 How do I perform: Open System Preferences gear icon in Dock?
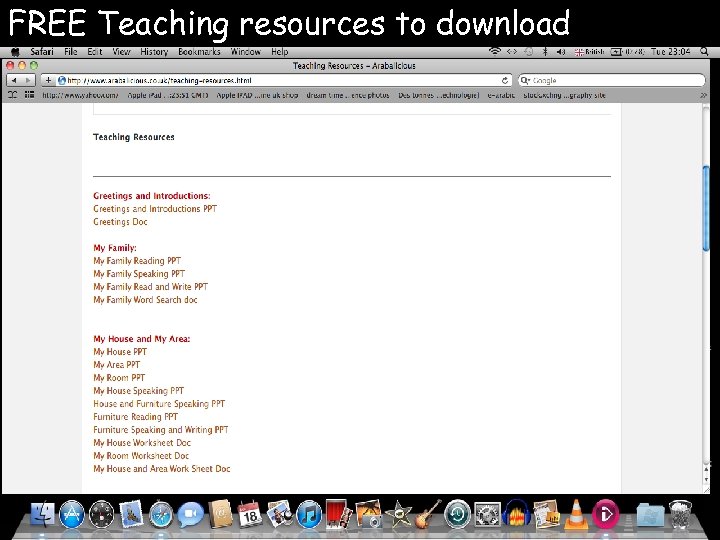[x=487, y=514]
